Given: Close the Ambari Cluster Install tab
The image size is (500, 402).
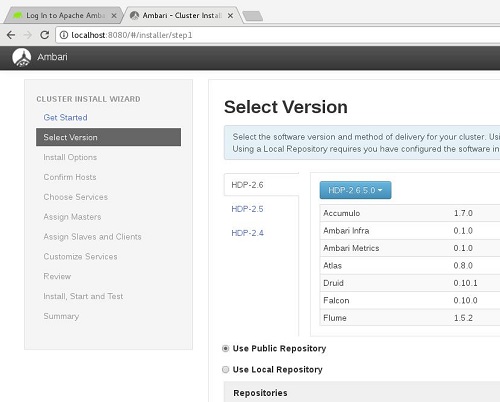Looking at the screenshot, I should [x=230, y=16].
